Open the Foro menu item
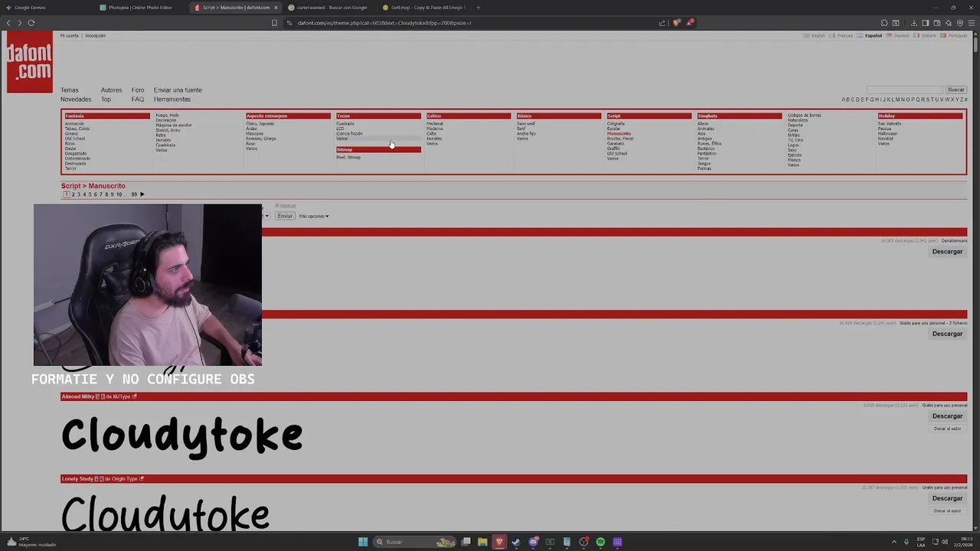Screen dimensions: 980x551 click(x=138, y=90)
